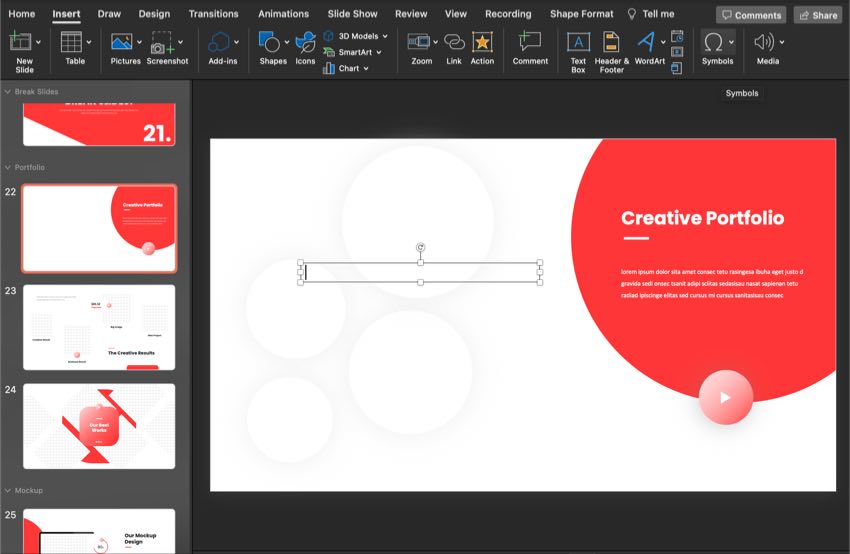Click the New Slide icon
This screenshot has width=850, height=554.
[x=20, y=42]
